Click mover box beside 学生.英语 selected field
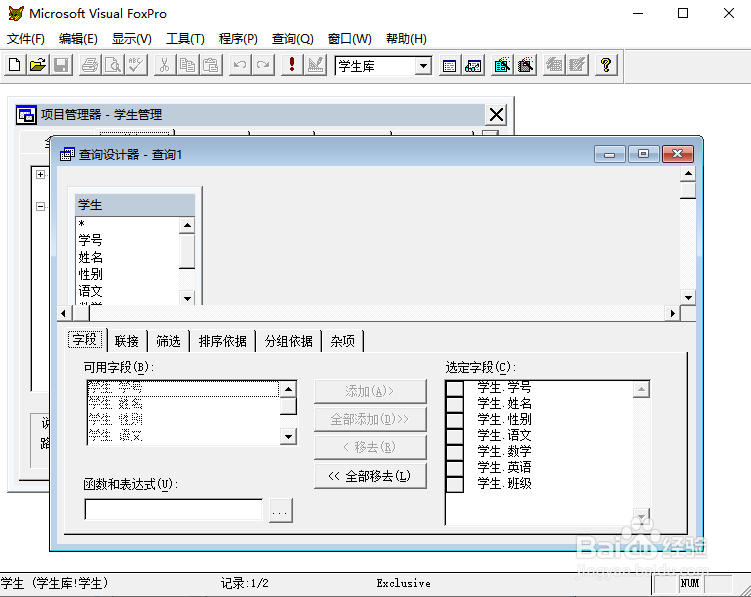The image size is (751, 597). 455,468
